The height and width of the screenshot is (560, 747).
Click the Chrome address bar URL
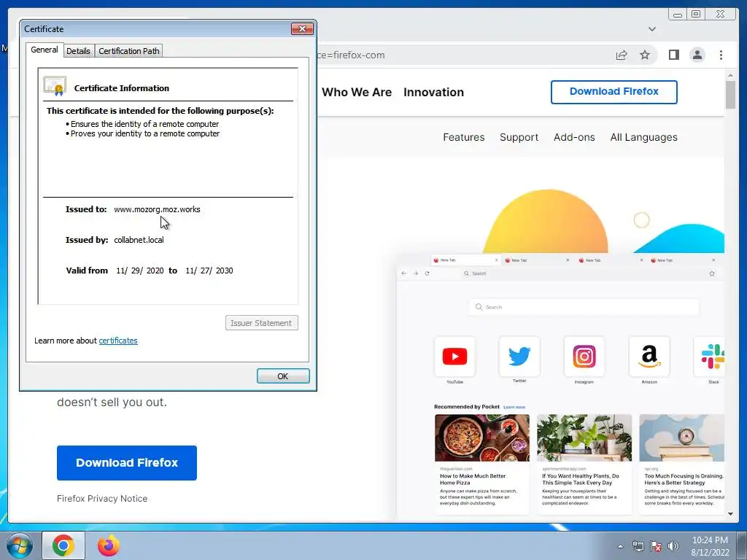pos(351,55)
